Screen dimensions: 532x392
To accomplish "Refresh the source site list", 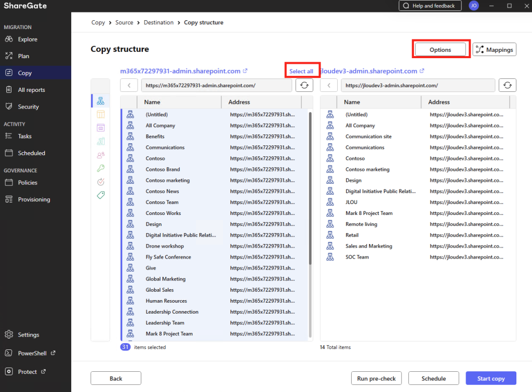I will pyautogui.click(x=304, y=86).
